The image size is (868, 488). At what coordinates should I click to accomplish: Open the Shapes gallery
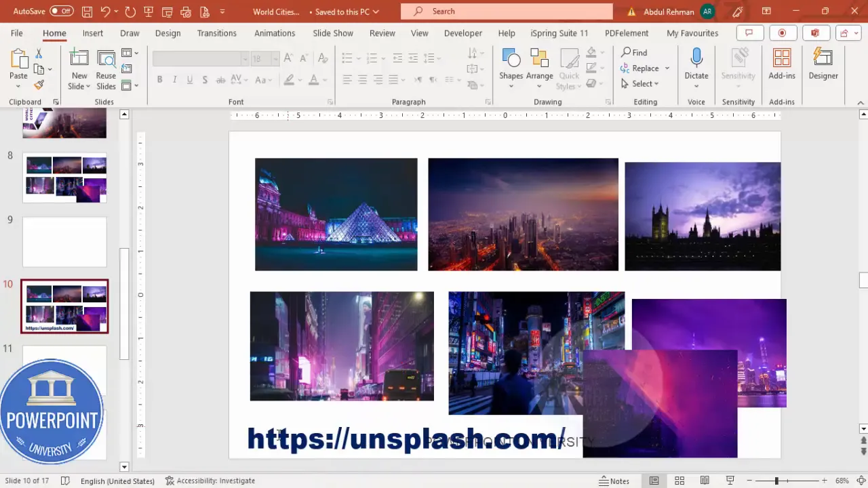pyautogui.click(x=511, y=68)
